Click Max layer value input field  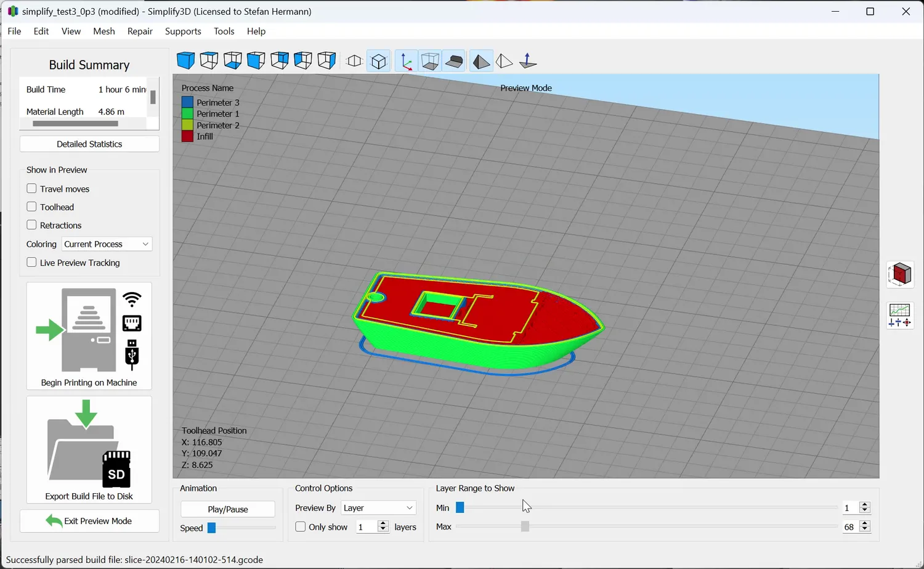[x=851, y=526]
